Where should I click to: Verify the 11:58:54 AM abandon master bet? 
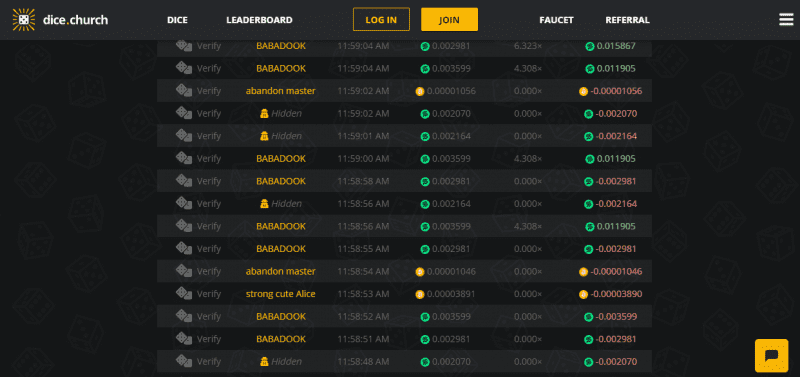click(209, 271)
